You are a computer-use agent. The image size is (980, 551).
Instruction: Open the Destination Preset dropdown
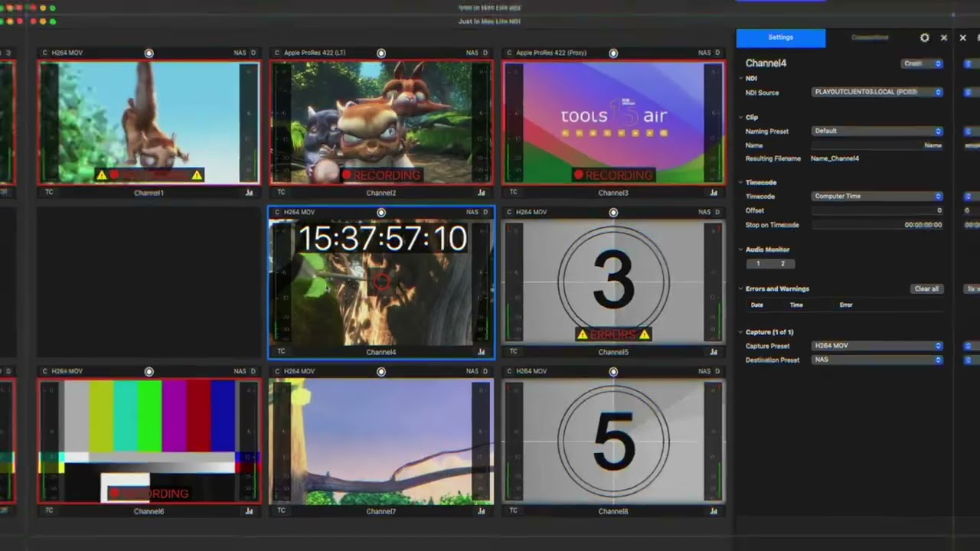point(877,360)
